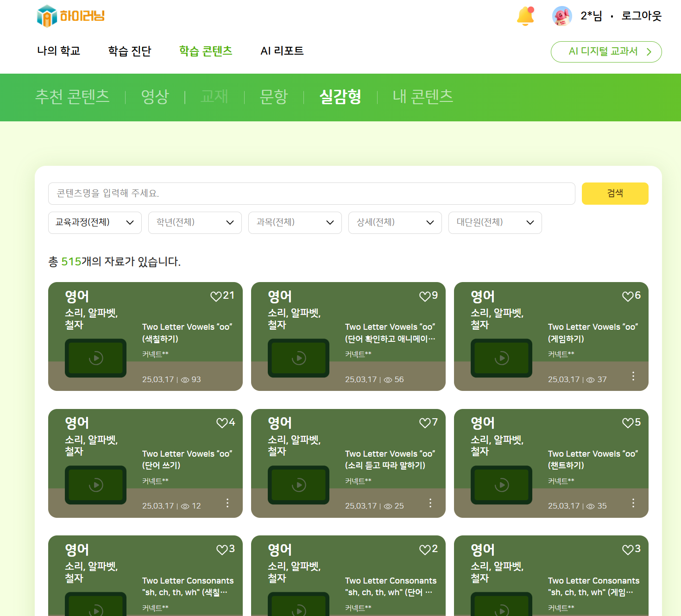
Task: Switch to the 영상 tab
Action: pos(155,97)
